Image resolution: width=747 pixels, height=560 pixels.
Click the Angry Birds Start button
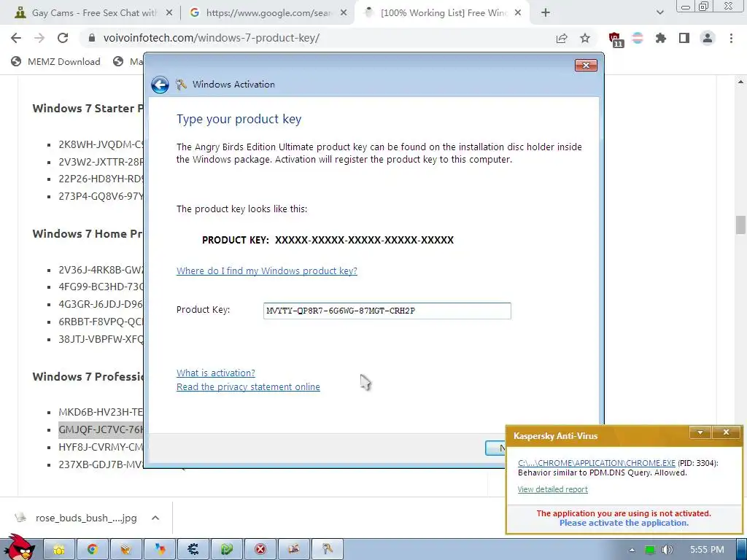pos(19,548)
